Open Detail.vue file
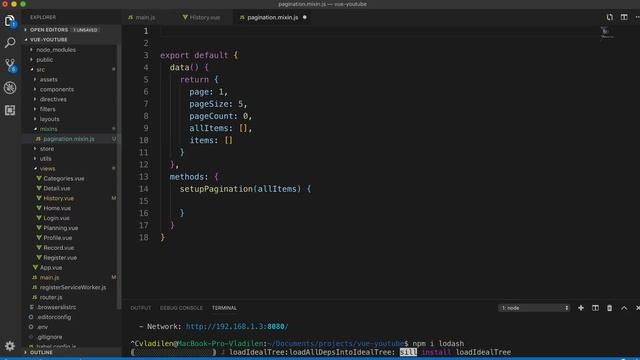The height and width of the screenshot is (360, 640). coord(57,188)
